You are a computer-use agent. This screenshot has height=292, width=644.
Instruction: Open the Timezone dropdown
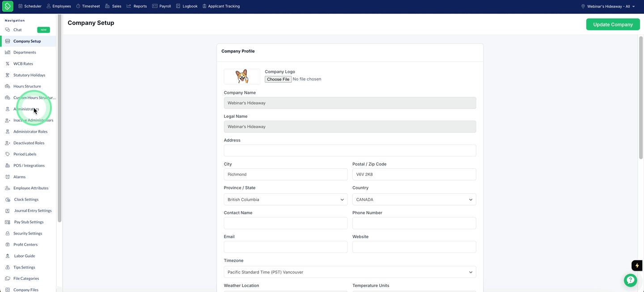(x=350, y=272)
